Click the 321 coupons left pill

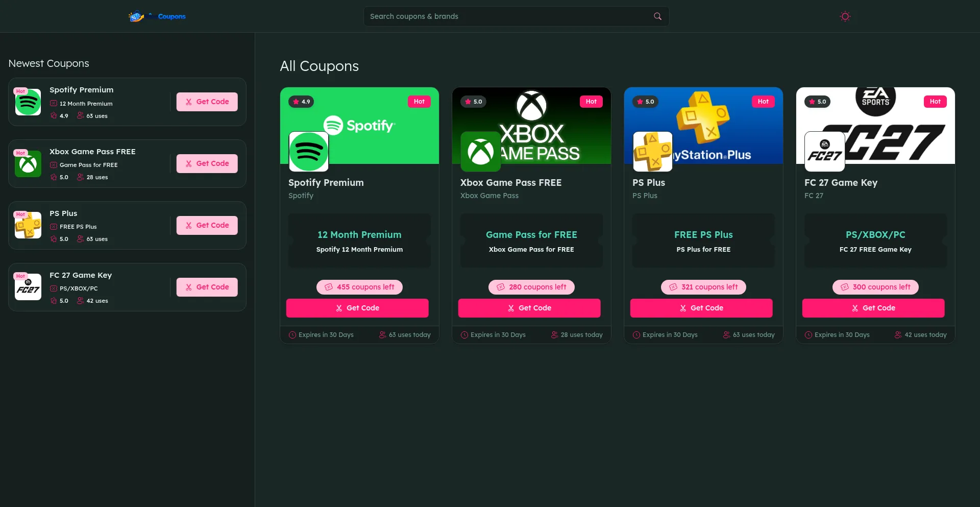click(703, 287)
